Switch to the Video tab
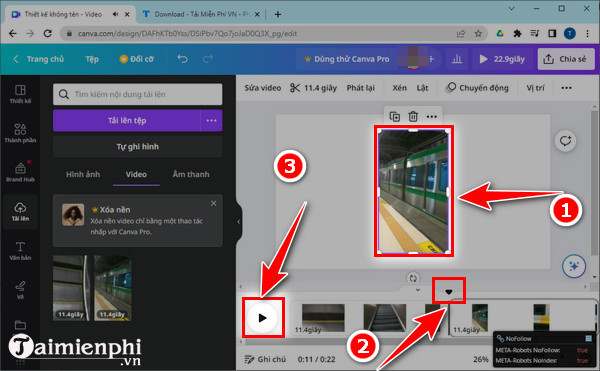Viewport: 600px width, 371px height. (x=136, y=174)
